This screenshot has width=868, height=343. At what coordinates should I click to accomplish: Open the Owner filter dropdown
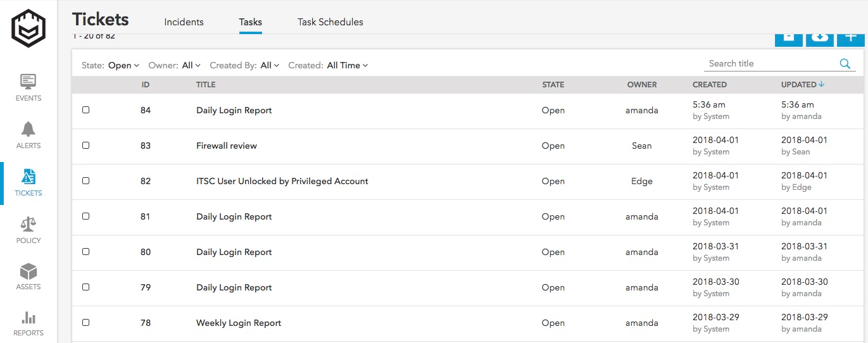click(x=191, y=65)
